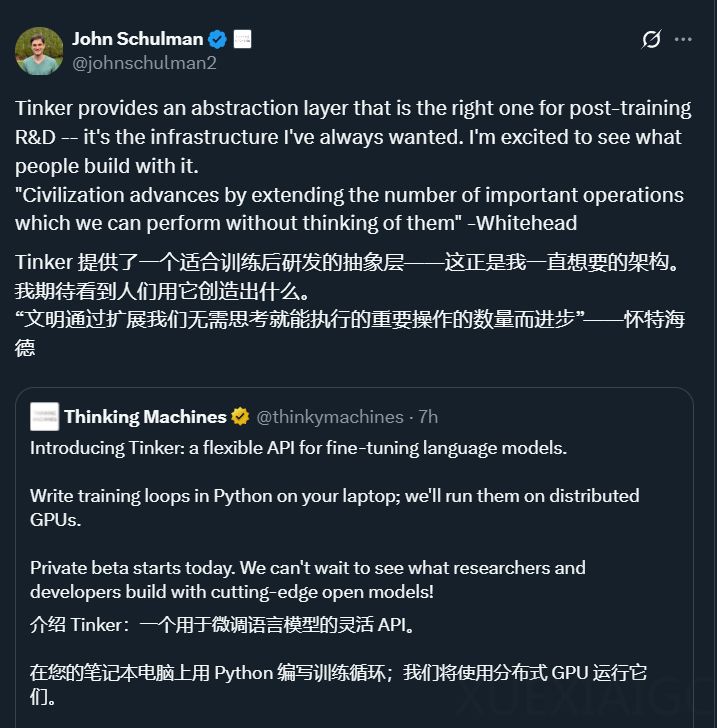
Task: Click the Thinking Machines logo avatar
Action: pyautogui.click(x=44, y=416)
